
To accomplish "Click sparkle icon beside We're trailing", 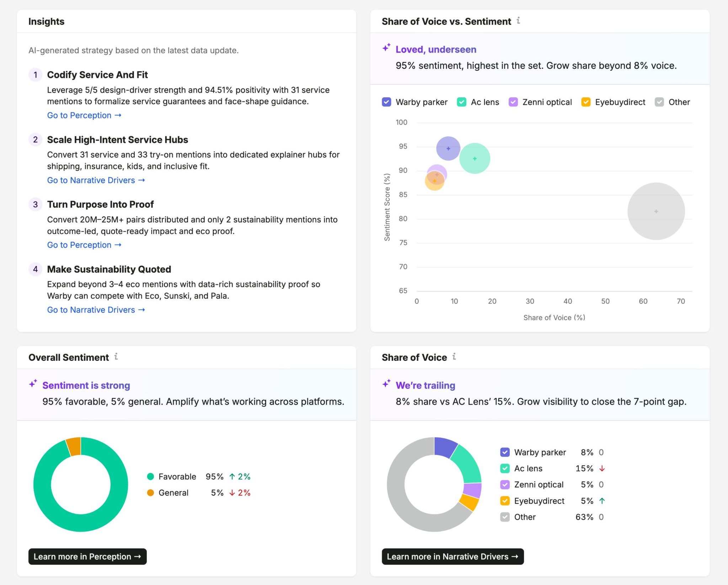I will 386,384.
